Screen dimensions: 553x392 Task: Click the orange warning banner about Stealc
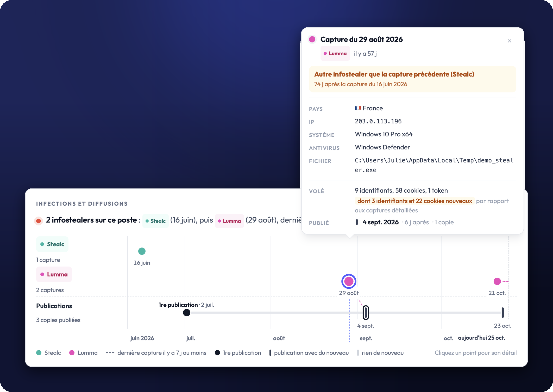(x=413, y=79)
